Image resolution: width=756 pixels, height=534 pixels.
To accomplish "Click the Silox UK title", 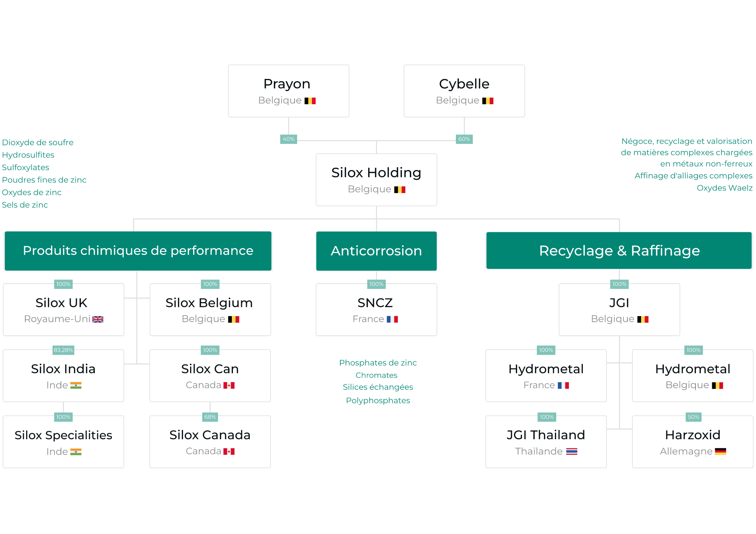I will click(61, 303).
